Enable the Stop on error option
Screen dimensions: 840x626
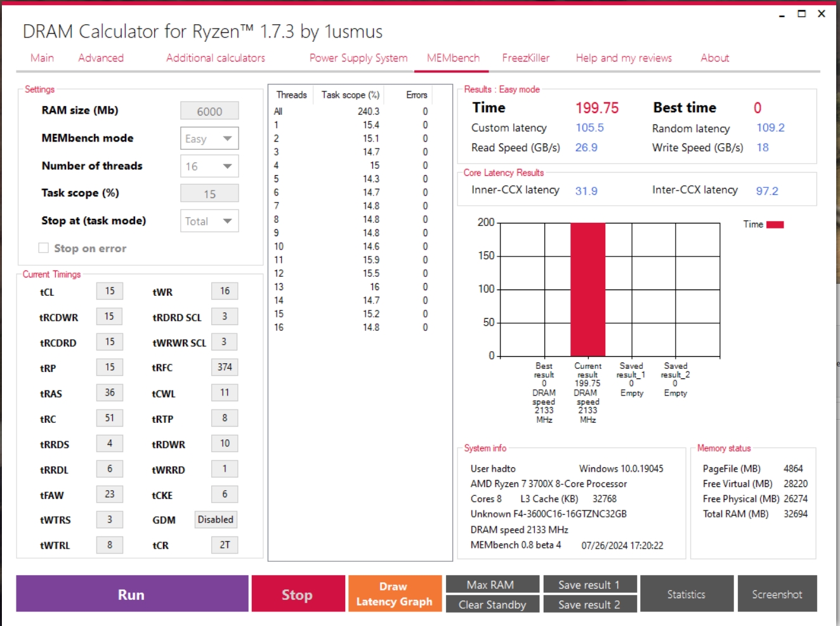43,248
